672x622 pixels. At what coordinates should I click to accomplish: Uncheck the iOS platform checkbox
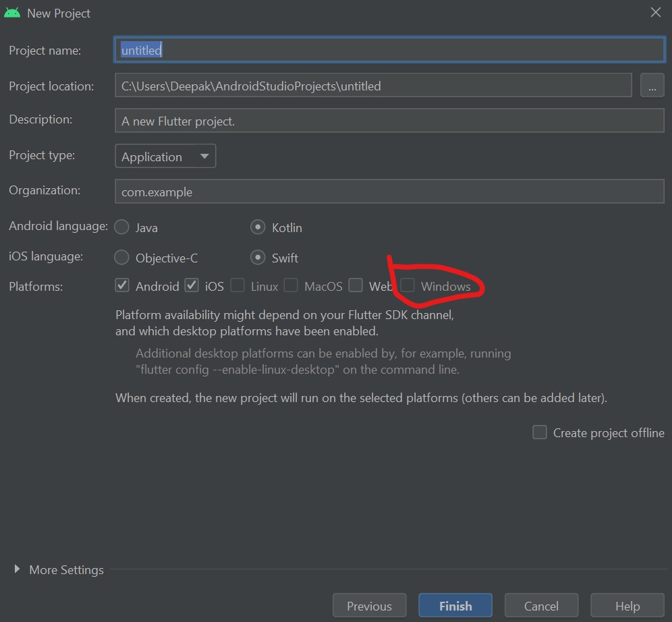(192, 285)
